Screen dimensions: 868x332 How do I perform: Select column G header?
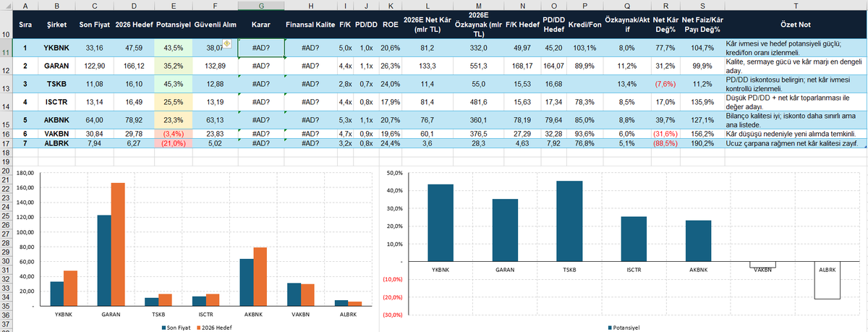260,5
